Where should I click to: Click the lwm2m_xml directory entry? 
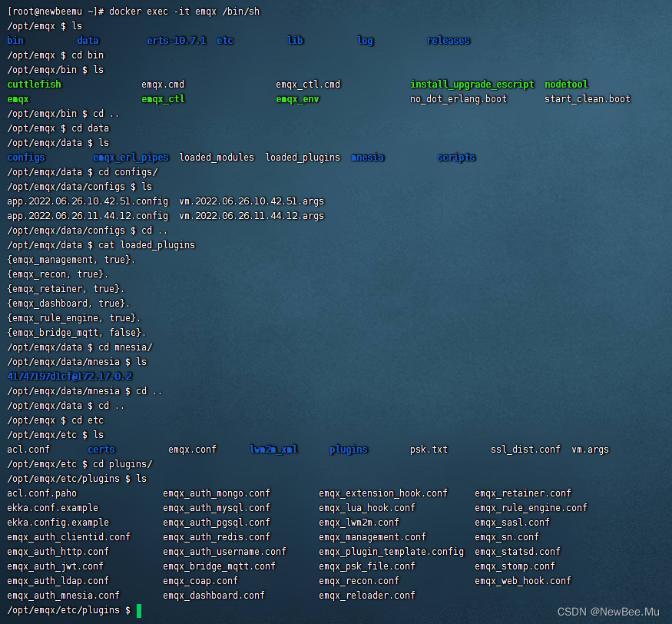click(x=273, y=450)
